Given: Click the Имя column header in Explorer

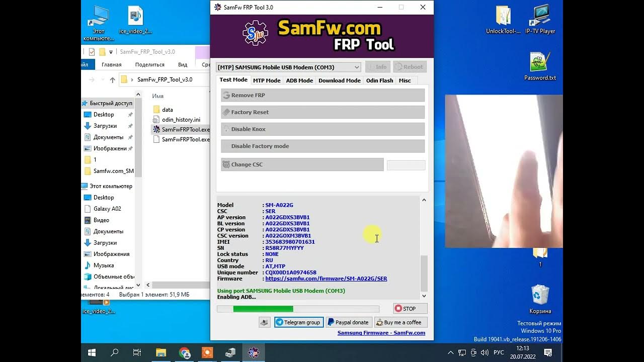Looking at the screenshot, I should tap(158, 96).
